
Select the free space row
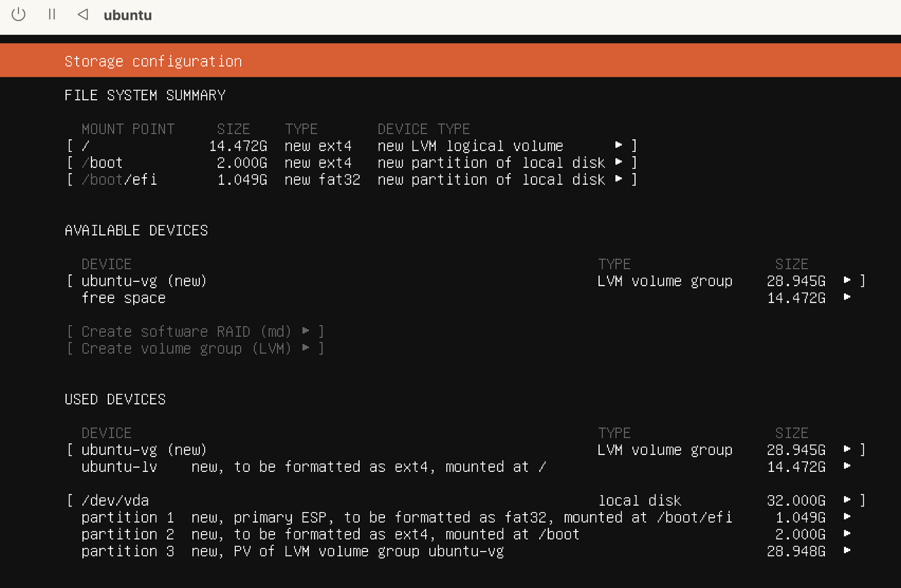(x=466, y=298)
